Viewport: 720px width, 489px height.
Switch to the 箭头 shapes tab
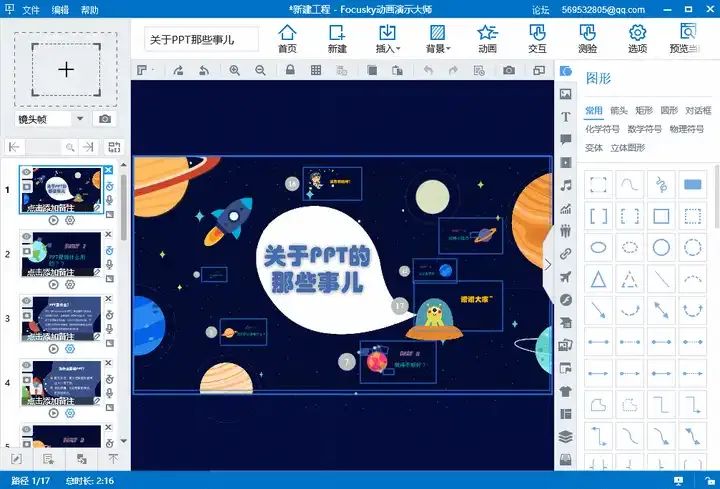click(619, 110)
